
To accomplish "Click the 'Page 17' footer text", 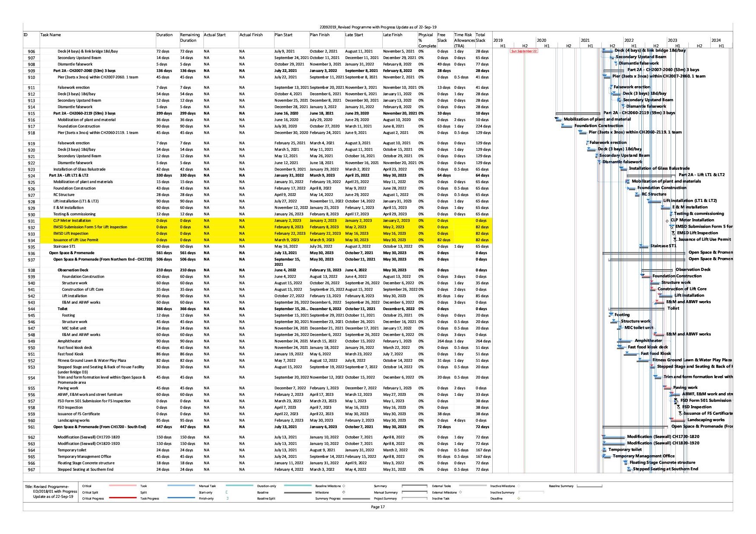I will pos(378,507).
